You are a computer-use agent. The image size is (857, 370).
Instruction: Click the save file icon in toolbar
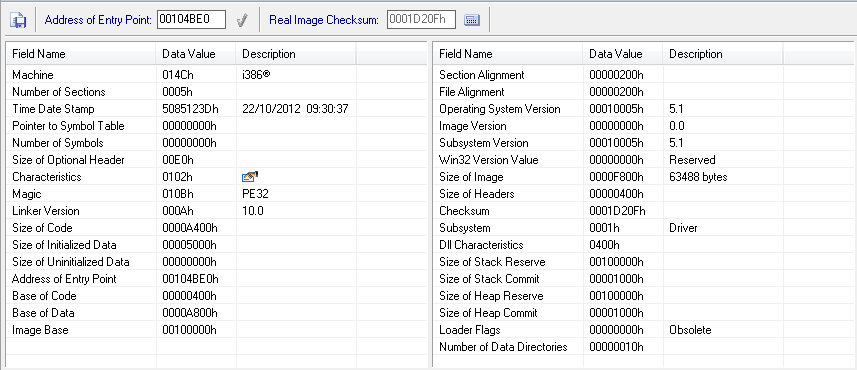(18, 20)
